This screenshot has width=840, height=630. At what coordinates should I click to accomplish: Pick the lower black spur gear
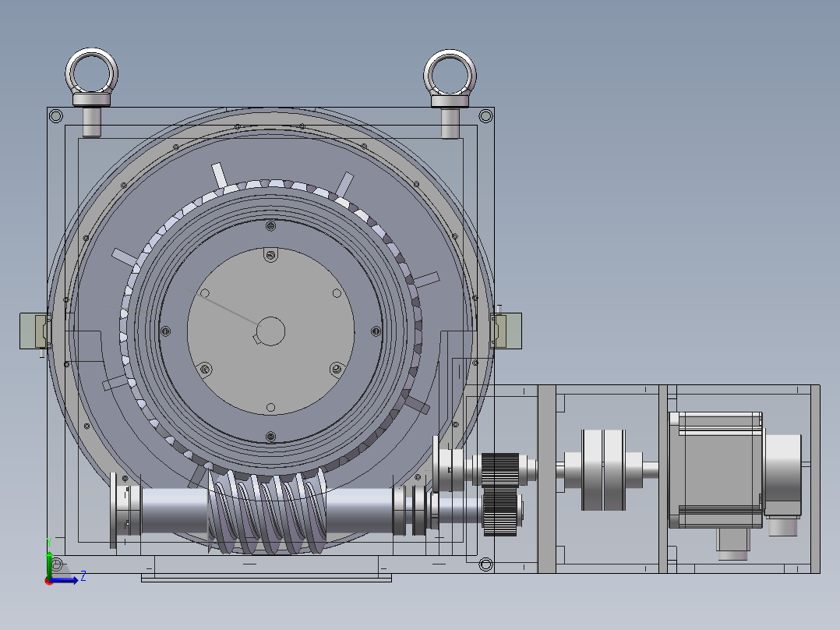[500, 514]
